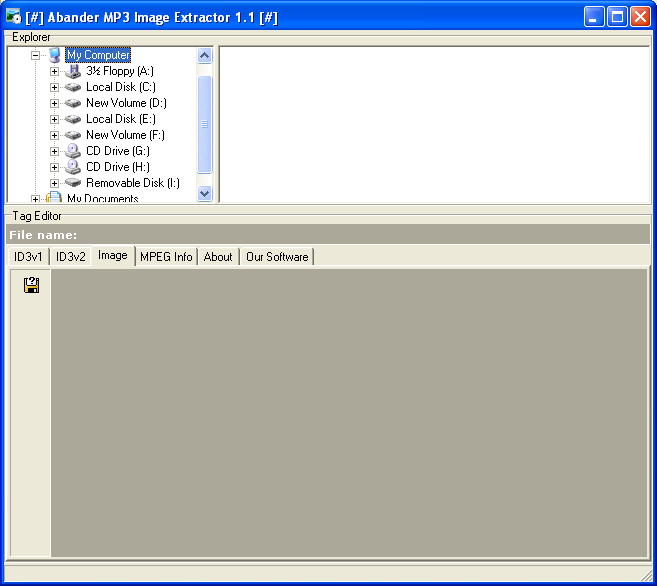This screenshot has height=586, width=657.
Task: Click the tree scrollbar up arrow
Action: [x=204, y=55]
